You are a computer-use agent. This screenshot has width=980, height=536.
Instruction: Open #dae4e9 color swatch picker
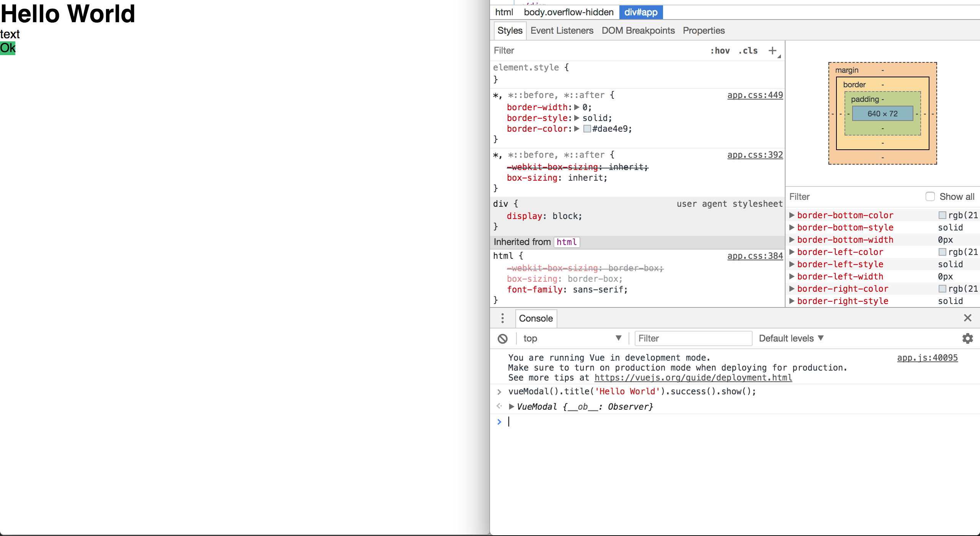[587, 129]
